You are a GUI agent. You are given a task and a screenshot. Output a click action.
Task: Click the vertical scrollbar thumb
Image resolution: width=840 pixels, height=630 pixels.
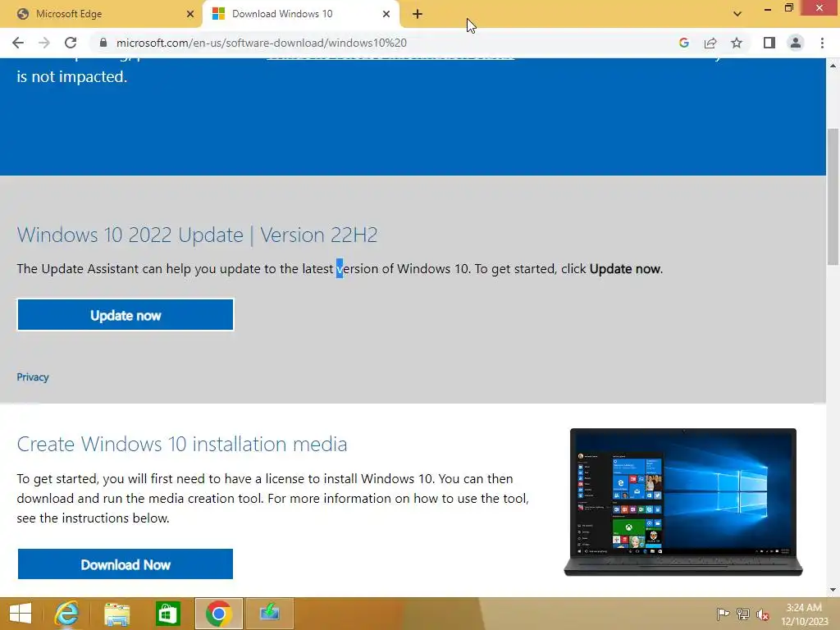coord(833,196)
